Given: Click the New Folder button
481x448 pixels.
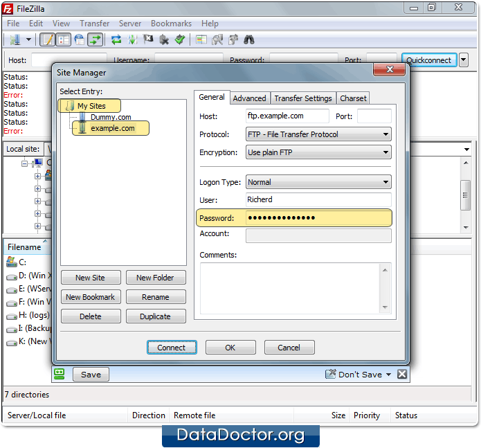Looking at the screenshot, I should coord(156,278).
